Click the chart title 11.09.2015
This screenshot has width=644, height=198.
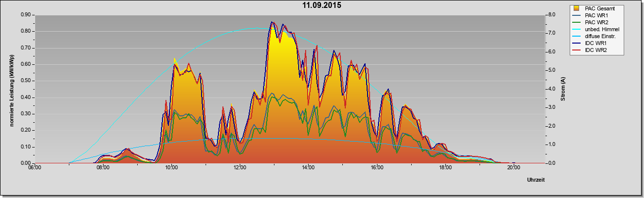(322, 6)
